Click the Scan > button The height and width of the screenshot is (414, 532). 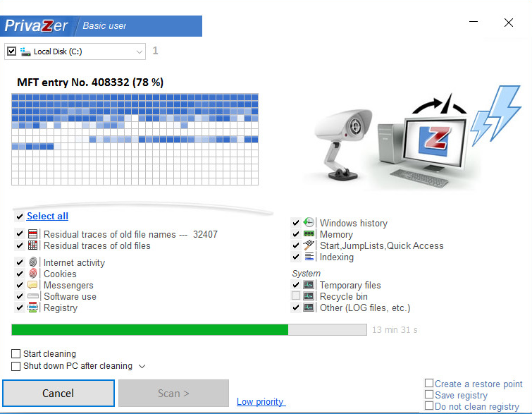click(173, 393)
